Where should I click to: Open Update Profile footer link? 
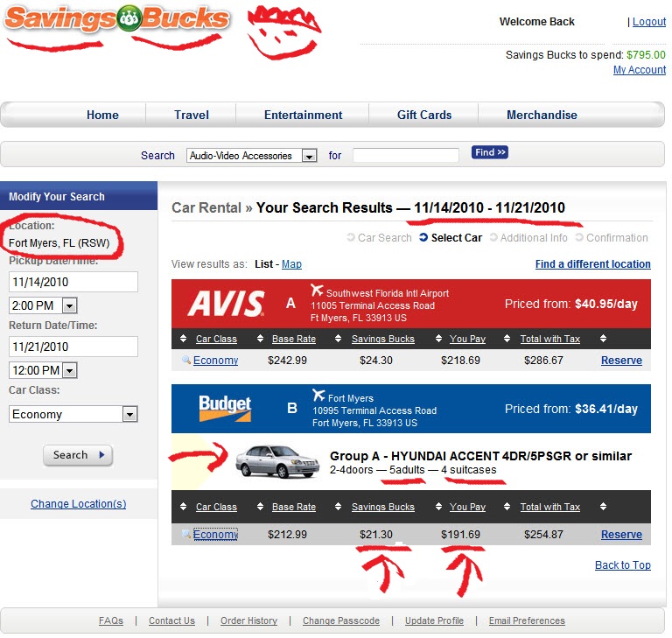tap(434, 620)
